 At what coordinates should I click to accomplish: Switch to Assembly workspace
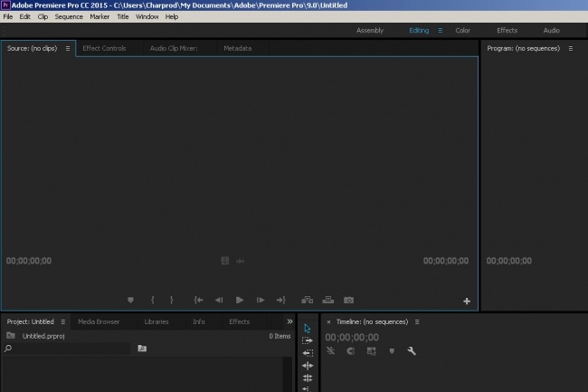(x=370, y=31)
